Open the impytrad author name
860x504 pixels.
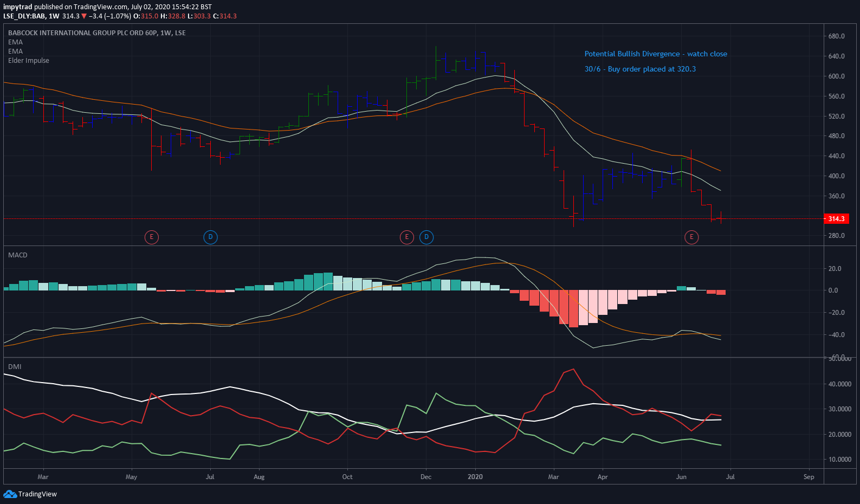tap(18, 7)
